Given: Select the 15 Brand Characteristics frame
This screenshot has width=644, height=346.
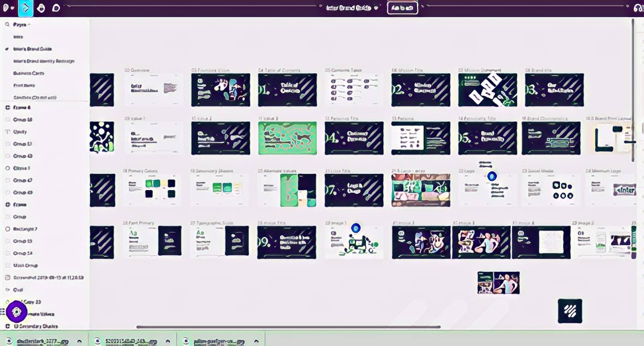Looking at the screenshot, I should [551, 138].
